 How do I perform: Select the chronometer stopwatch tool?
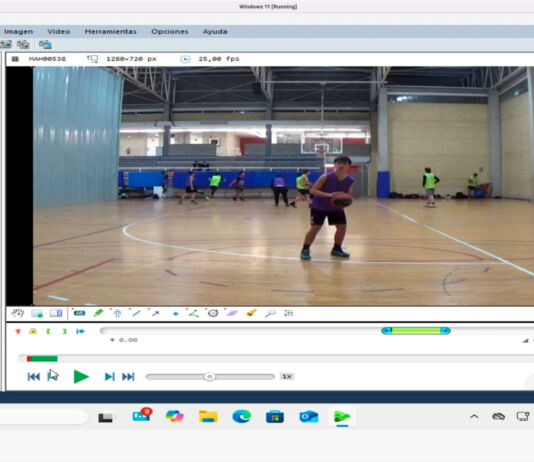213,313
